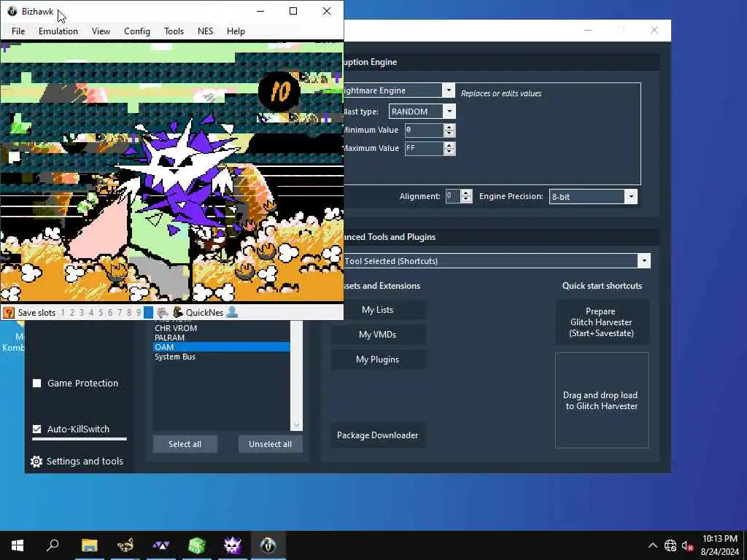Screen dimensions: 747x560
Task: Click the question-block icon in Bizhawk status bar
Action: [x=9, y=312]
